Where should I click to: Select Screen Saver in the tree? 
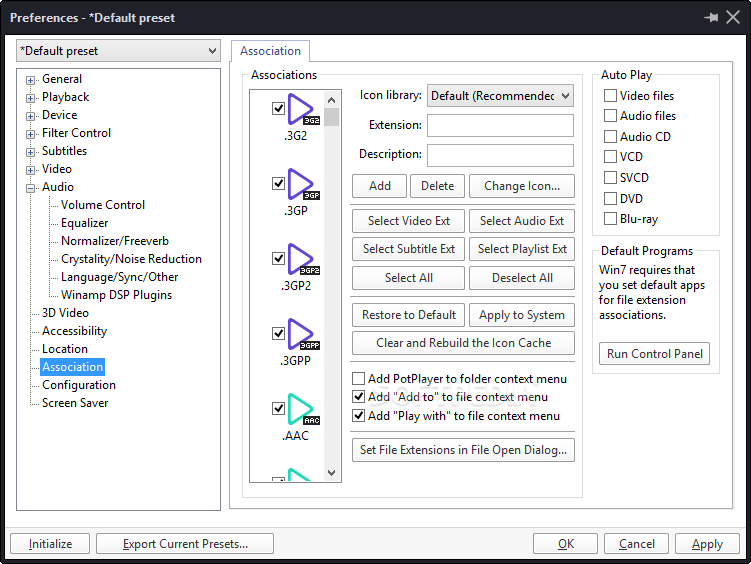[75, 403]
